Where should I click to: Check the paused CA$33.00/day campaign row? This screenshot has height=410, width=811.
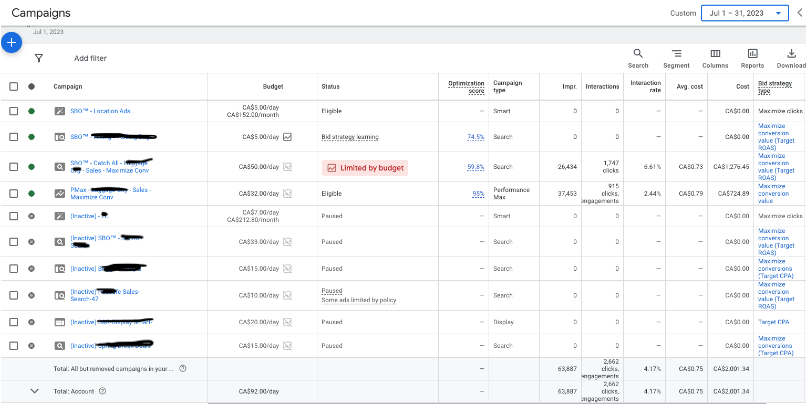[x=13, y=241]
